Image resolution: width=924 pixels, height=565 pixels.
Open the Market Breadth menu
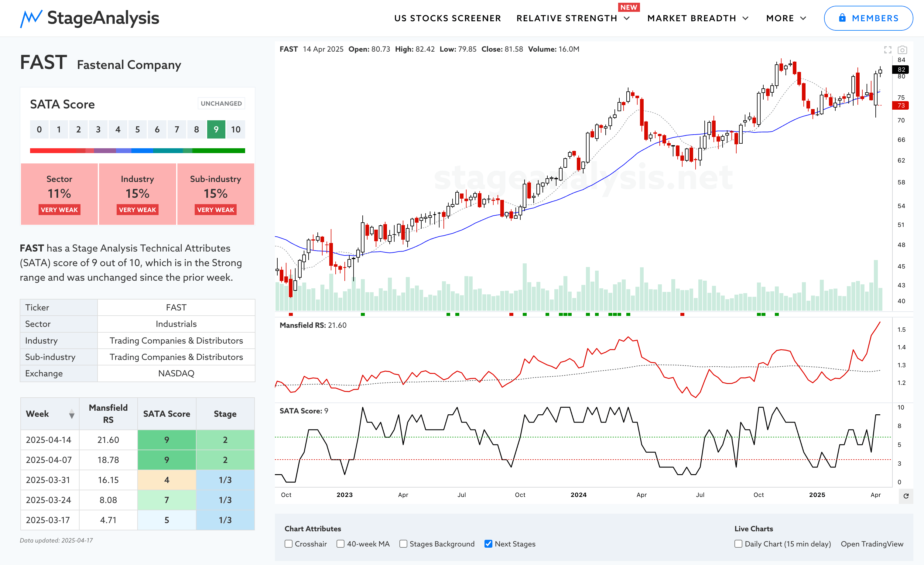pyautogui.click(x=692, y=18)
